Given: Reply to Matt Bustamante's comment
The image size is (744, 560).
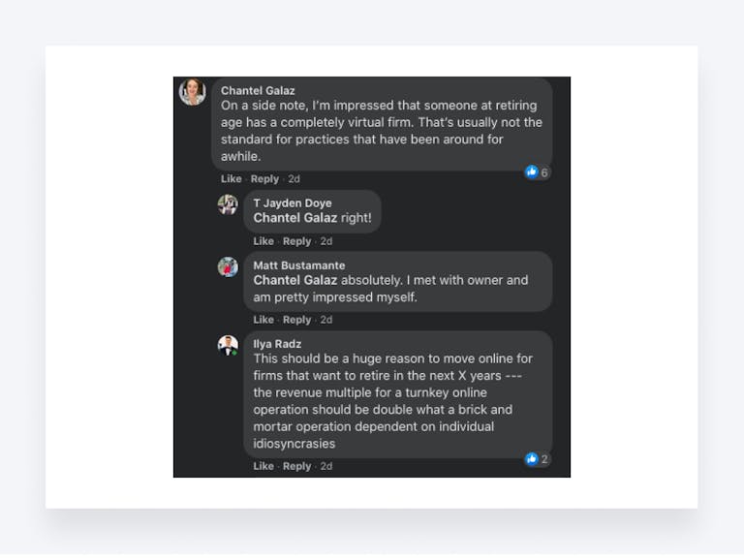Looking at the screenshot, I should pos(296,320).
